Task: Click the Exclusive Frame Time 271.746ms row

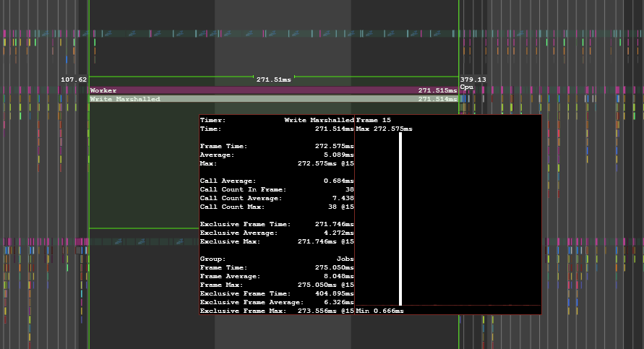Action: [277, 224]
